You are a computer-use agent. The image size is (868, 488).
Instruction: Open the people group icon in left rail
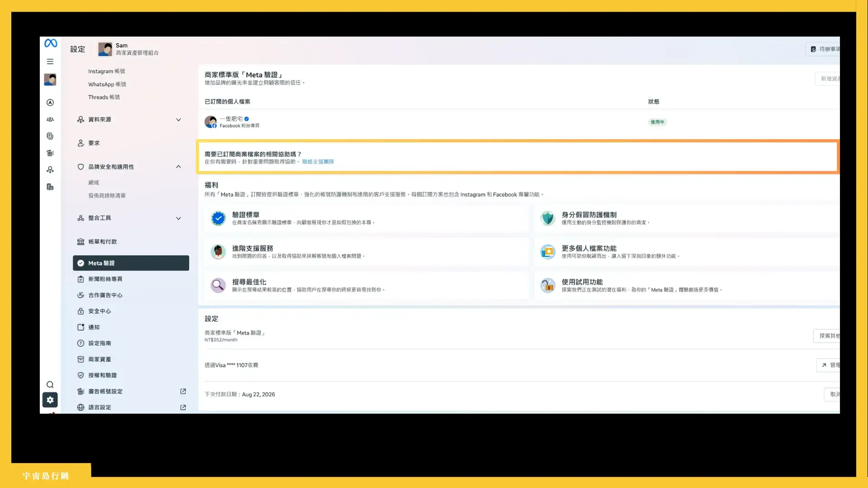50,119
